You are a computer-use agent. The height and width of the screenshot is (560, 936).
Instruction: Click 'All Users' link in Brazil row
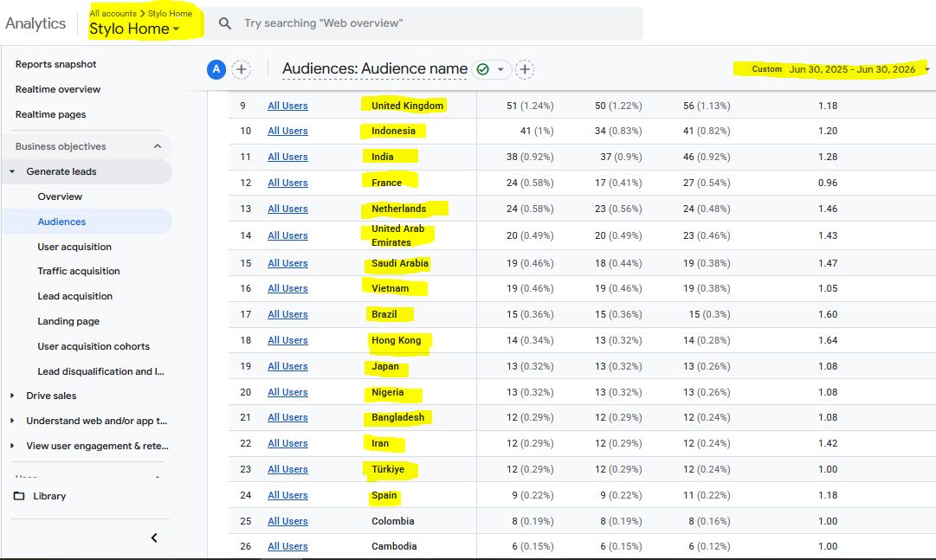[x=287, y=315]
